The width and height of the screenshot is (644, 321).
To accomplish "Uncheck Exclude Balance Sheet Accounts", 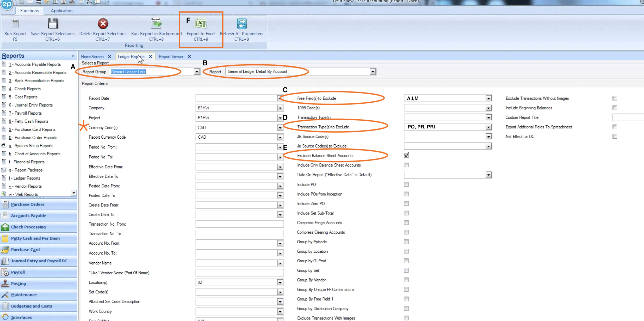I will click(406, 155).
